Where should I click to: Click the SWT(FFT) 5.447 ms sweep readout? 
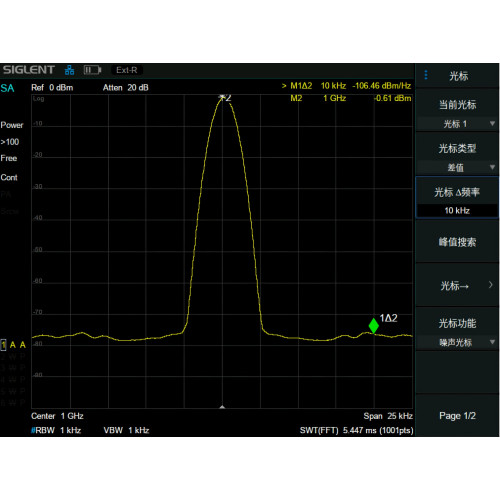pyautogui.click(x=356, y=430)
